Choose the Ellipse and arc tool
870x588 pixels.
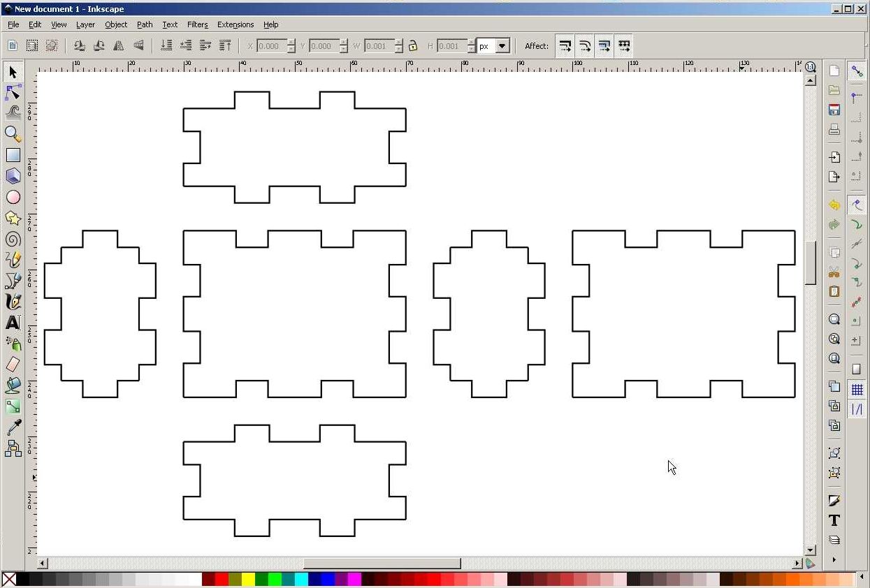12,197
